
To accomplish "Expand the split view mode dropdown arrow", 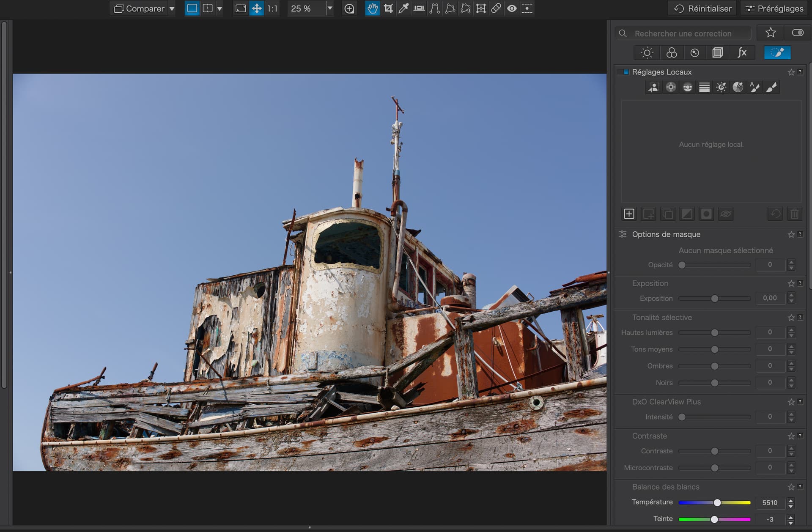I will (219, 8).
